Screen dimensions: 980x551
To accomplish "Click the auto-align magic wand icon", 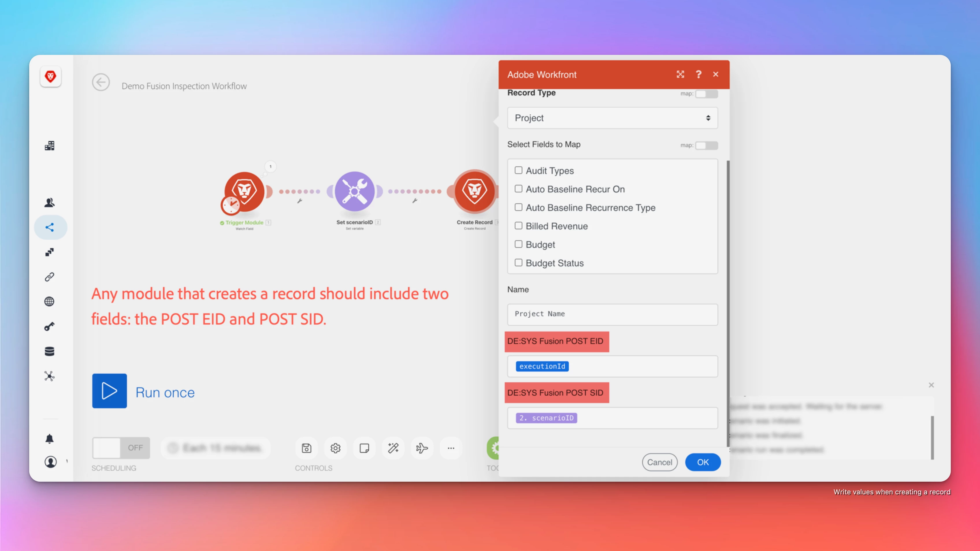I will [393, 448].
